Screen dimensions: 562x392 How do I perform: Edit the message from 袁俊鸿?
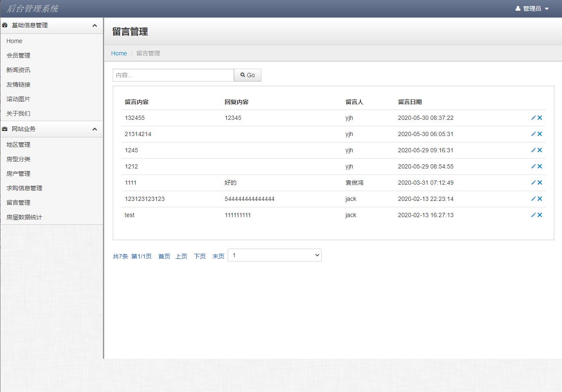533,183
